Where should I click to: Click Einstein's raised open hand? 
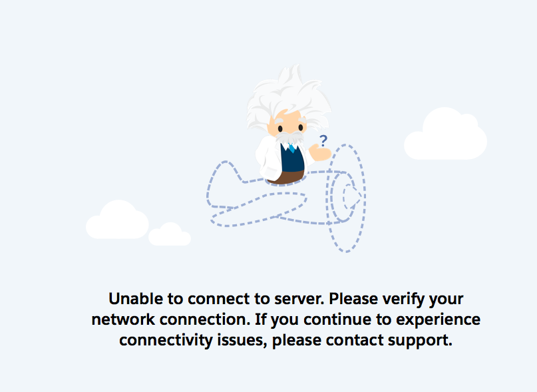(320, 153)
